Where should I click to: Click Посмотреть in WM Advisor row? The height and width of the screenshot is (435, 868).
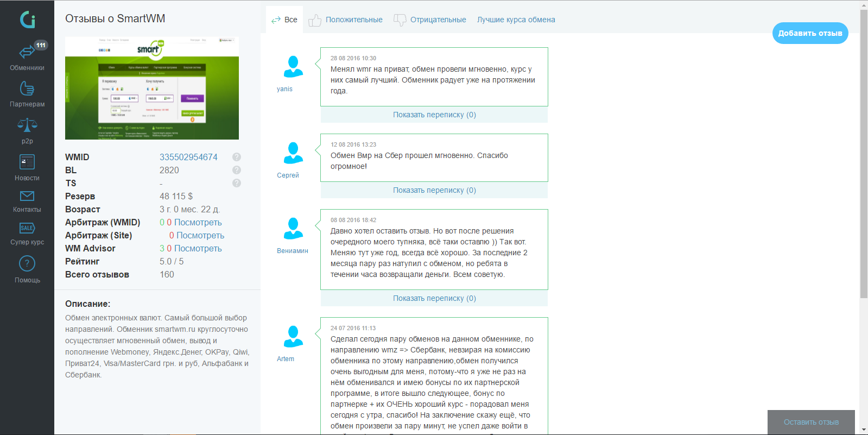(198, 248)
